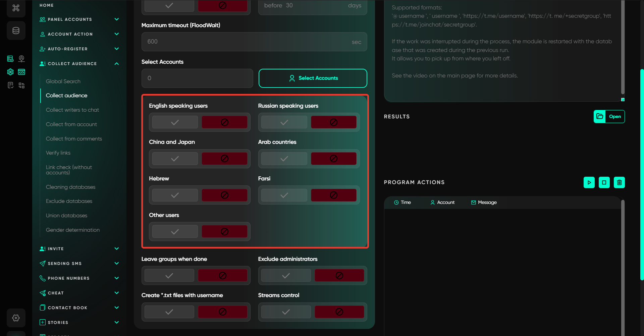Open the results folder
The image size is (644, 336).
pos(609,117)
